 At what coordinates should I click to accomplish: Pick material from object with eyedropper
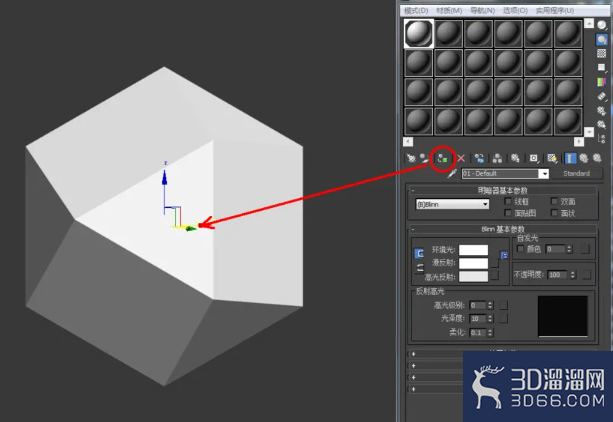(452, 173)
